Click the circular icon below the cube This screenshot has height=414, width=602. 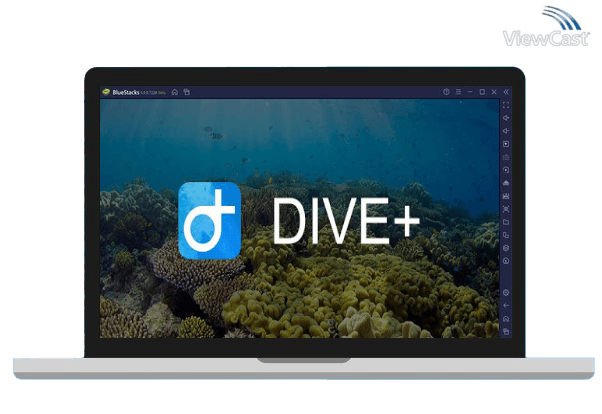pos(506,261)
